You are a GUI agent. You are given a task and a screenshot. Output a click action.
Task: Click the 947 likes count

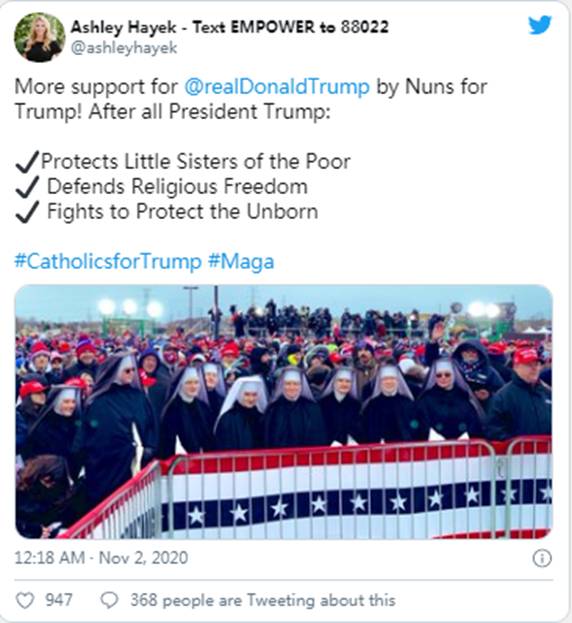coord(59,600)
